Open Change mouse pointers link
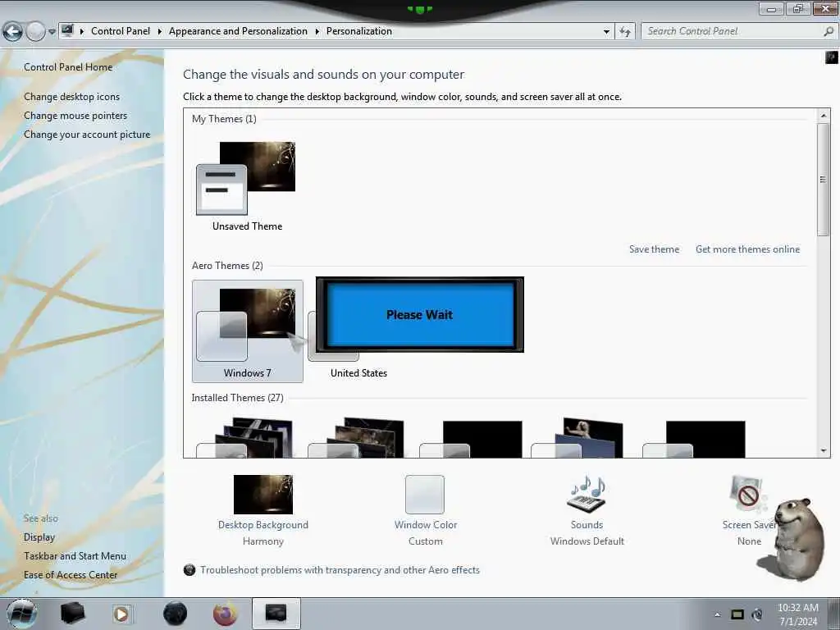Screen dimensions: 840x630 (75, 115)
